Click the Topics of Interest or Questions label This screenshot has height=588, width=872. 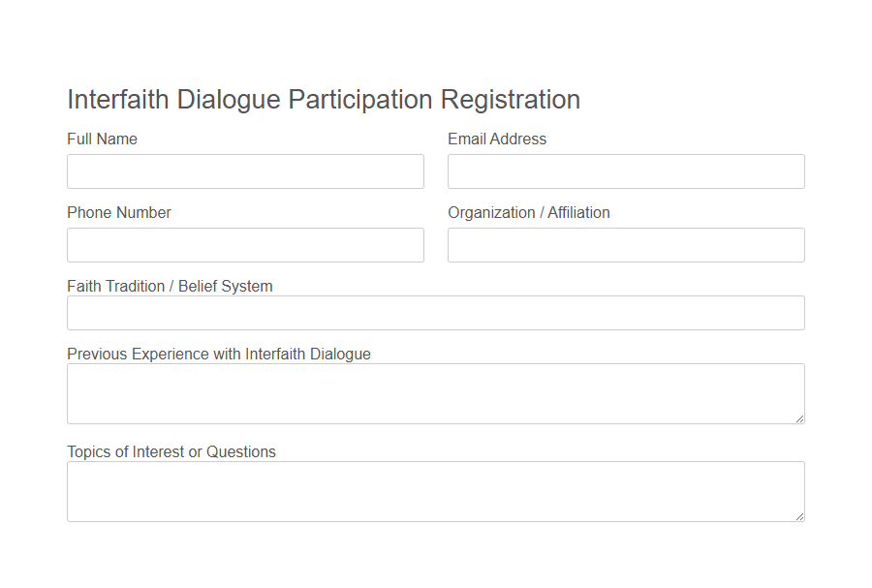pos(171,451)
